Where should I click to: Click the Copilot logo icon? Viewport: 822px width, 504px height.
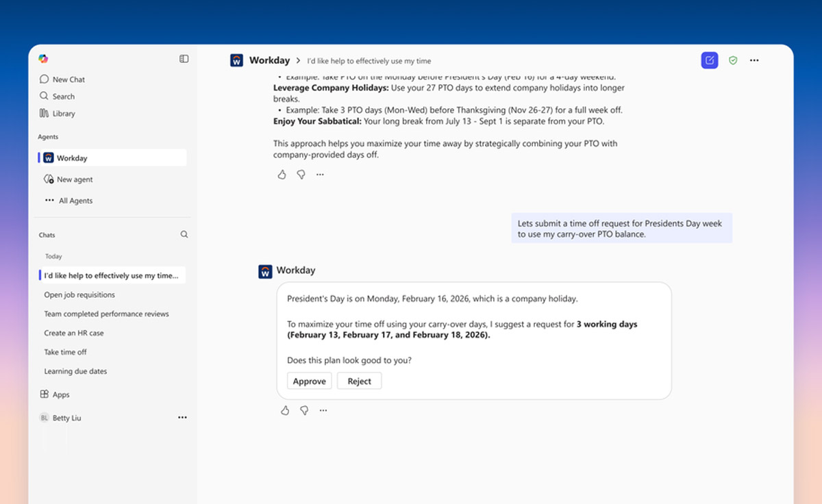(44, 59)
